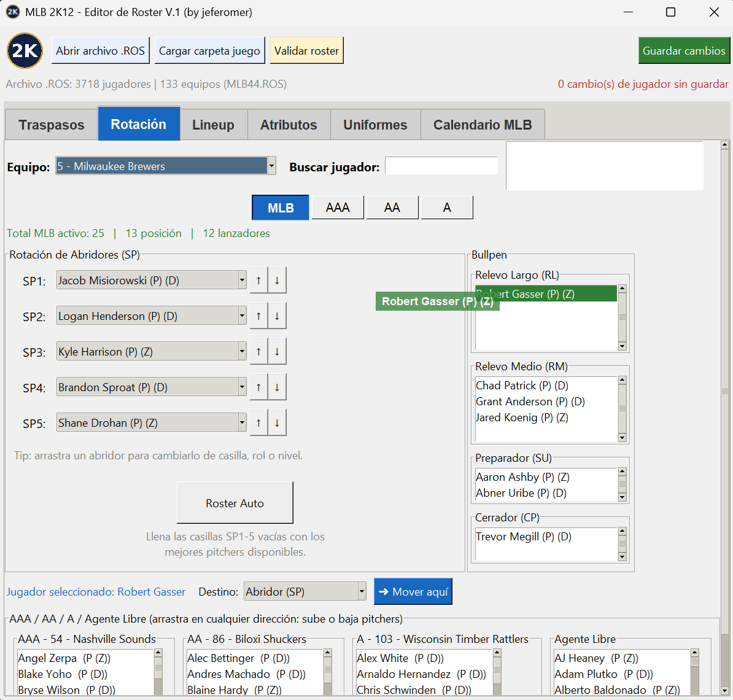The image size is (733, 700).
Task: Switch to the AA level
Action: pos(392,208)
